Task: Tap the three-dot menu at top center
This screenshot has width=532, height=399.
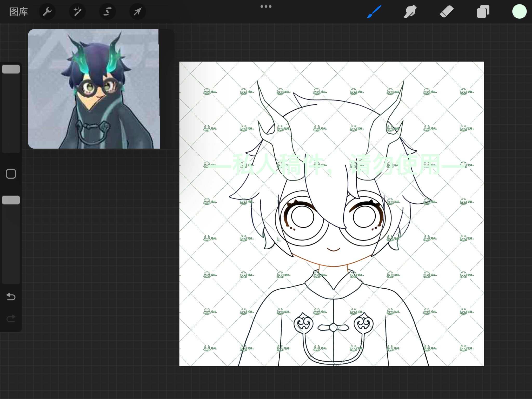Action: tap(266, 6)
